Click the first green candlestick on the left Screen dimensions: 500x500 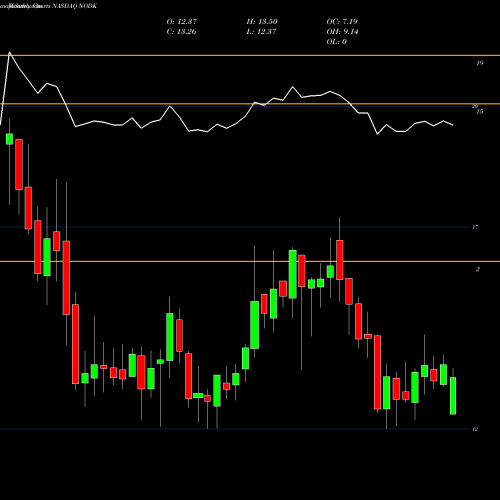pyautogui.click(x=9, y=139)
